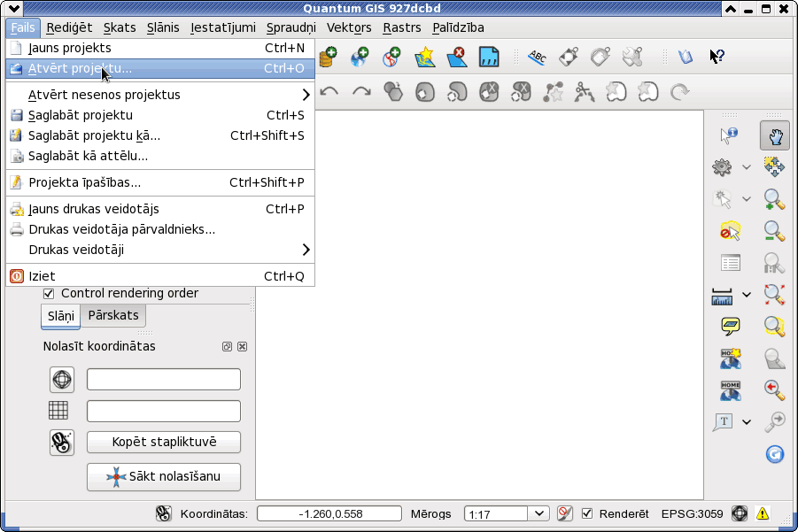Screen dimensions: 798x532
Task: Switch to the Pārskats tab
Action: tap(113, 315)
